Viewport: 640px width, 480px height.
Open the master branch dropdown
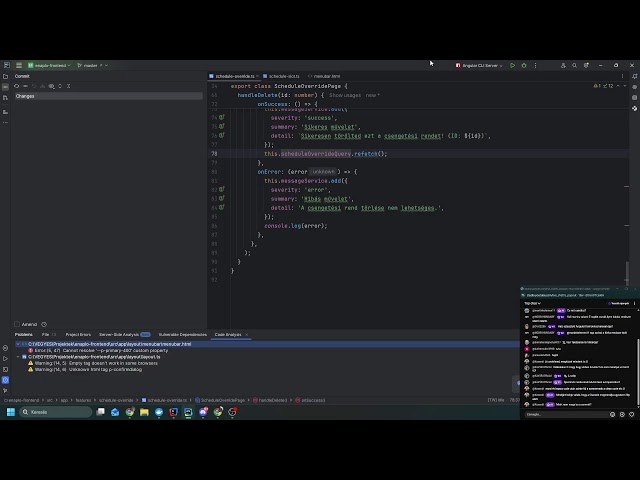coord(92,65)
